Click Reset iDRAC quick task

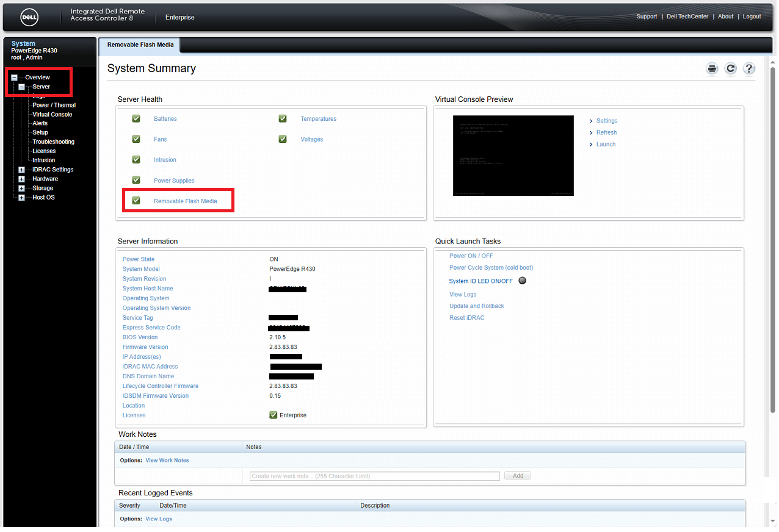point(466,317)
